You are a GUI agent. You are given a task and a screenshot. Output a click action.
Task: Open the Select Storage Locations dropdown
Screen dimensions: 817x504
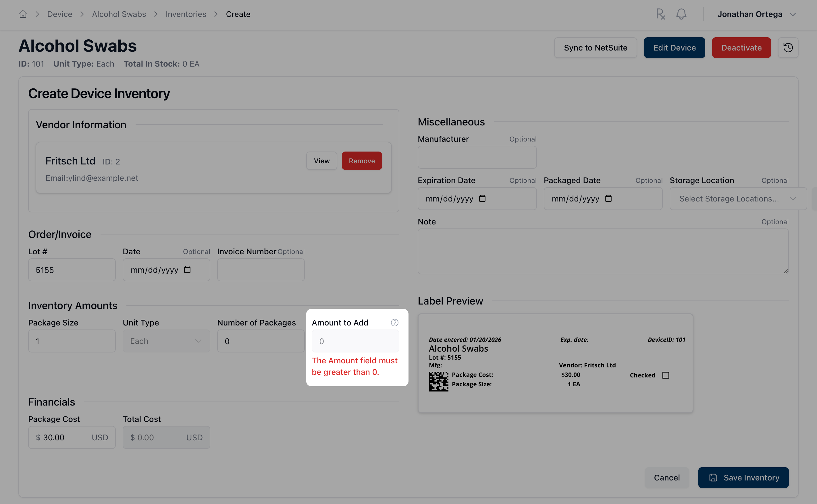(x=737, y=198)
